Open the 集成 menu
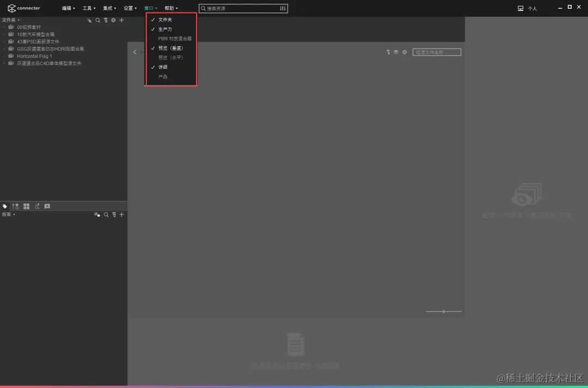This screenshot has height=388, width=588. pos(109,8)
